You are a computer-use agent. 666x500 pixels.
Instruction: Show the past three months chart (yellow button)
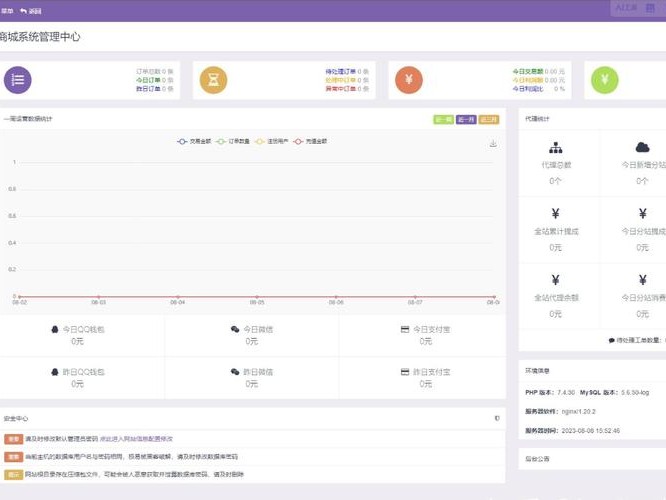tap(489, 120)
